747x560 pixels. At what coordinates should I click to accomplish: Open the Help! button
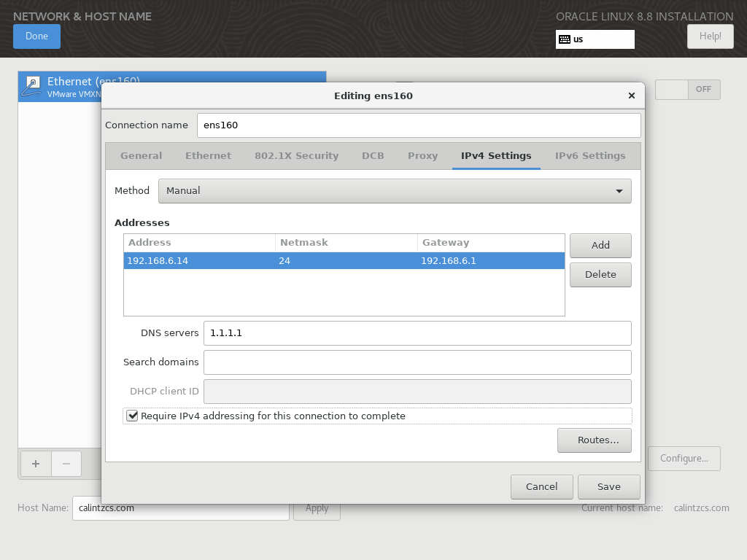(710, 36)
